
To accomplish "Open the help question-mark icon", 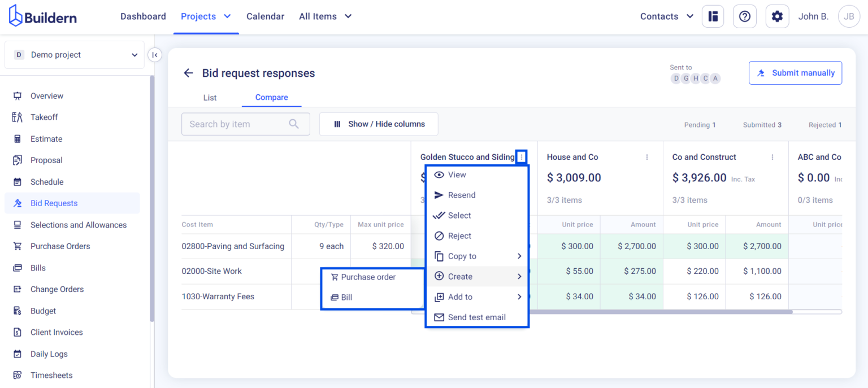I will (744, 16).
